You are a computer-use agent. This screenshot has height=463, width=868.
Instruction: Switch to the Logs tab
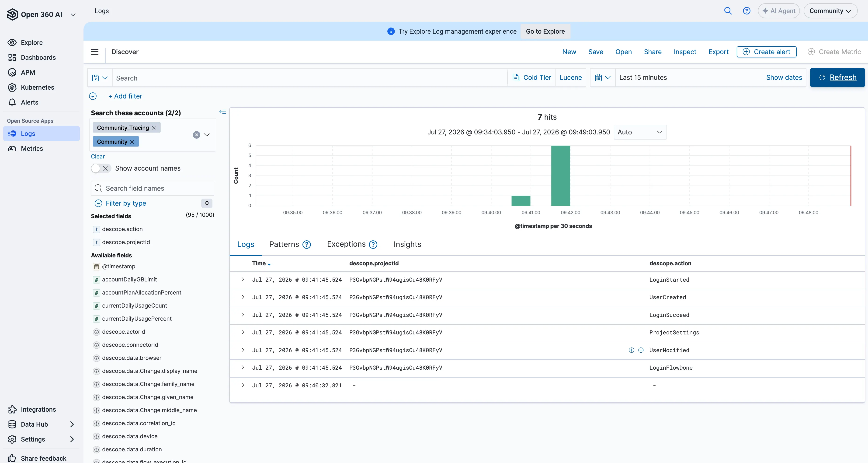[x=246, y=244]
